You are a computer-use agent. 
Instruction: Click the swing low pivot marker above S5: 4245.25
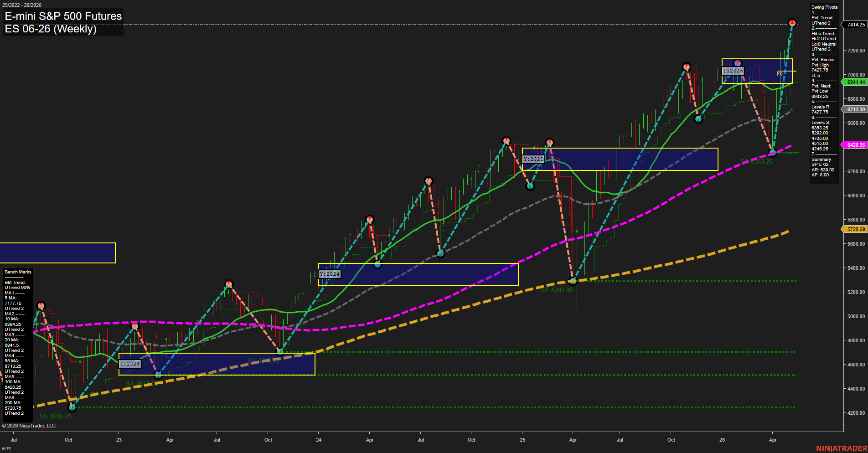72,407
